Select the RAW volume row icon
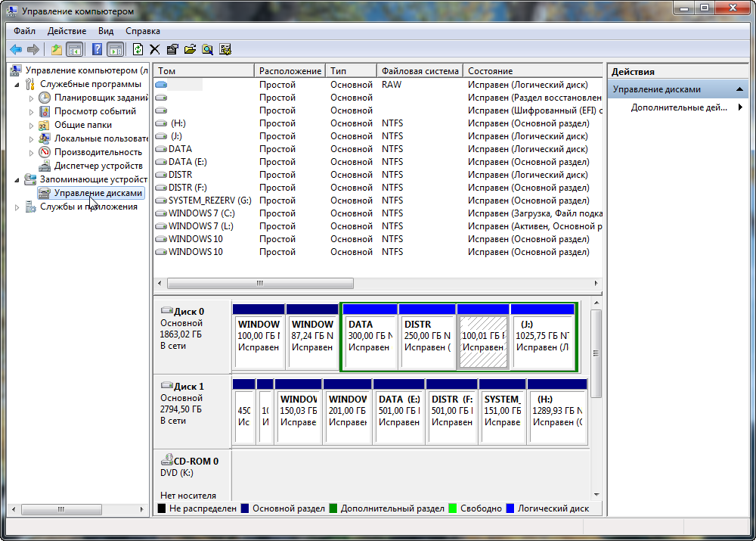The image size is (756, 541). (161, 85)
